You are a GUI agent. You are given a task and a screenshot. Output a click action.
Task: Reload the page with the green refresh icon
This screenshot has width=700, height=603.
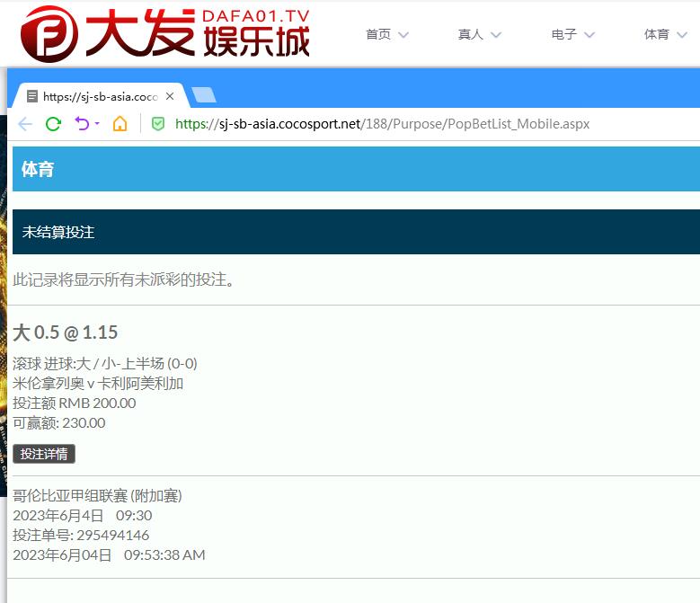(53, 124)
